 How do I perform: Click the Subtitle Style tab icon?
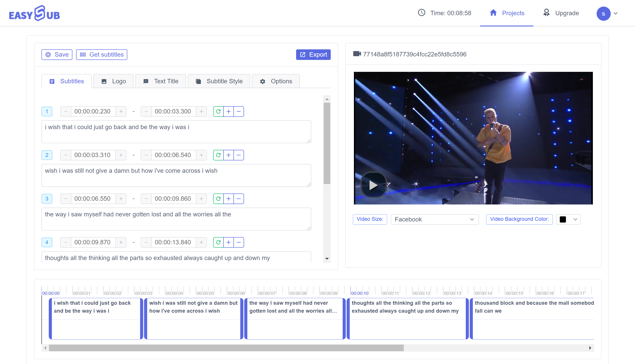point(198,81)
